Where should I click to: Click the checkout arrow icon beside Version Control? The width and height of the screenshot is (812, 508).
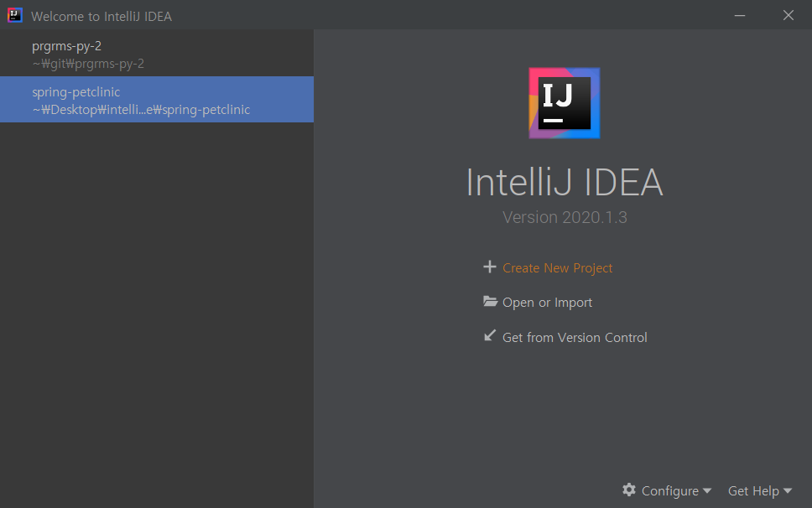[489, 336]
